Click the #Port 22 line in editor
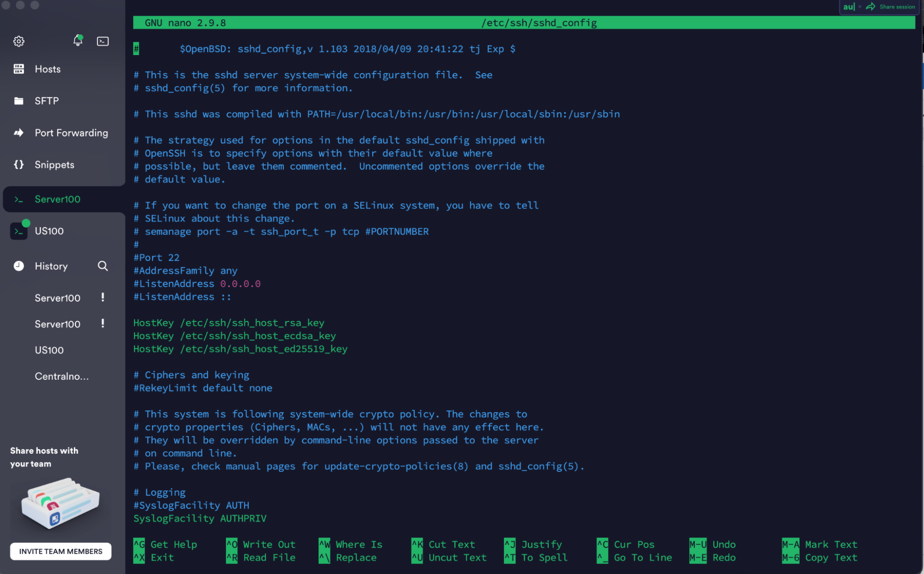Image resolution: width=924 pixels, height=574 pixels. 156,258
